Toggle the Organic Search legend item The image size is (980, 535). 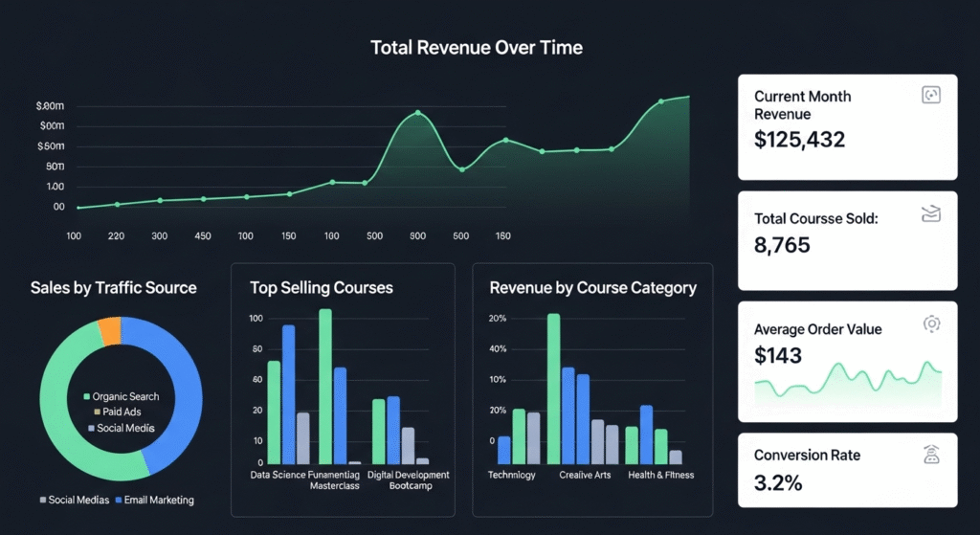pyautogui.click(x=122, y=396)
